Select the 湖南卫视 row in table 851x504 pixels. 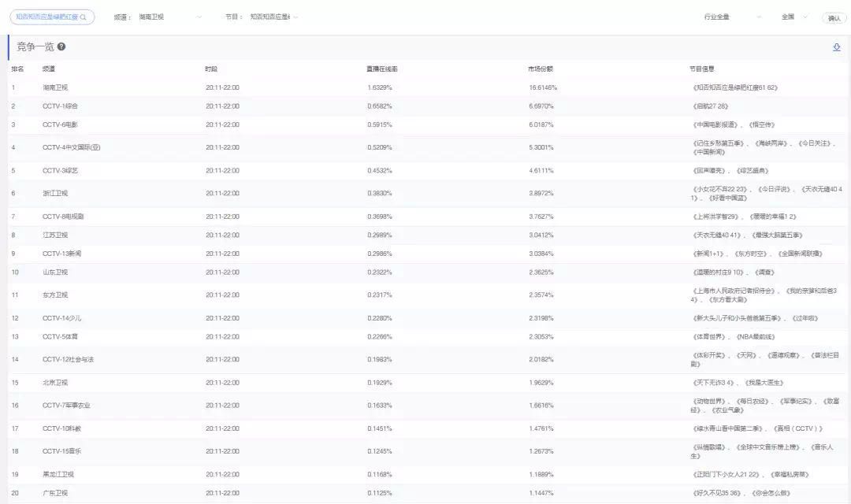tap(55, 87)
